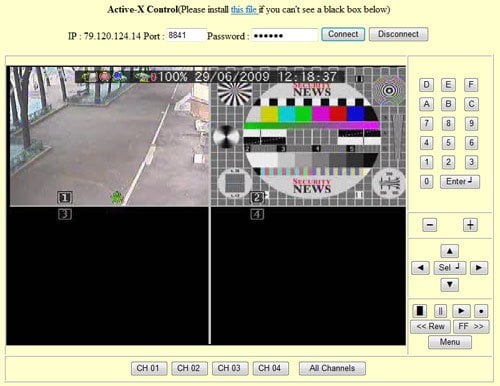Open the 'this file' install link

click(244, 10)
